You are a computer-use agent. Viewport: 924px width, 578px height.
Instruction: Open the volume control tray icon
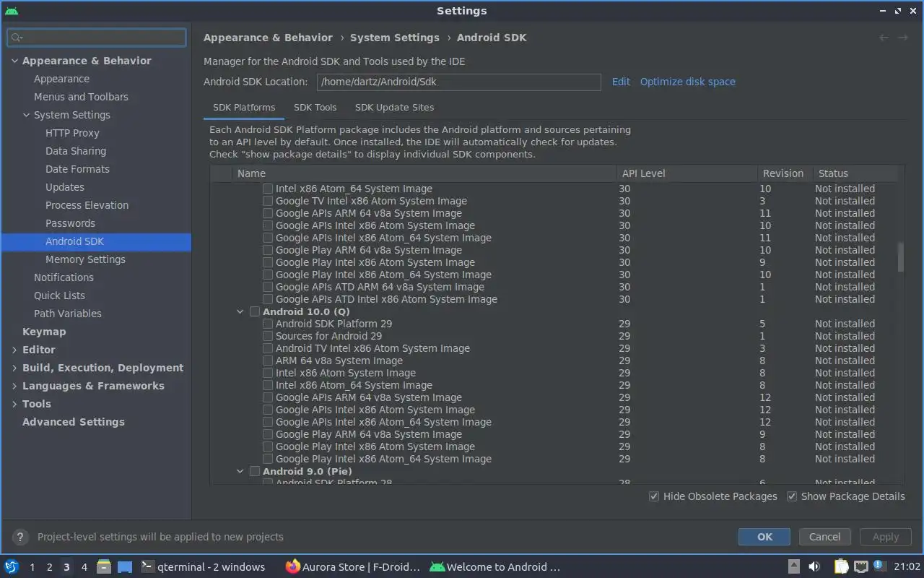[x=814, y=566]
